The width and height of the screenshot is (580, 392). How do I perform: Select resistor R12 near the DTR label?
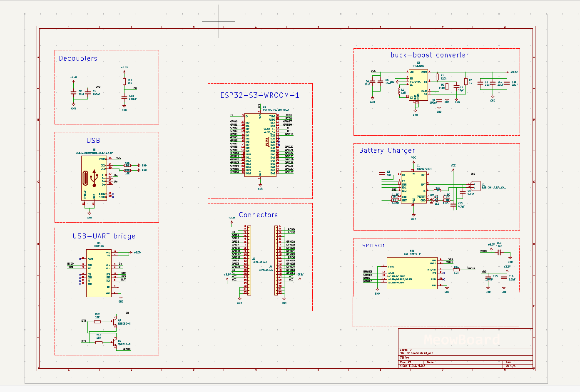coord(97,322)
